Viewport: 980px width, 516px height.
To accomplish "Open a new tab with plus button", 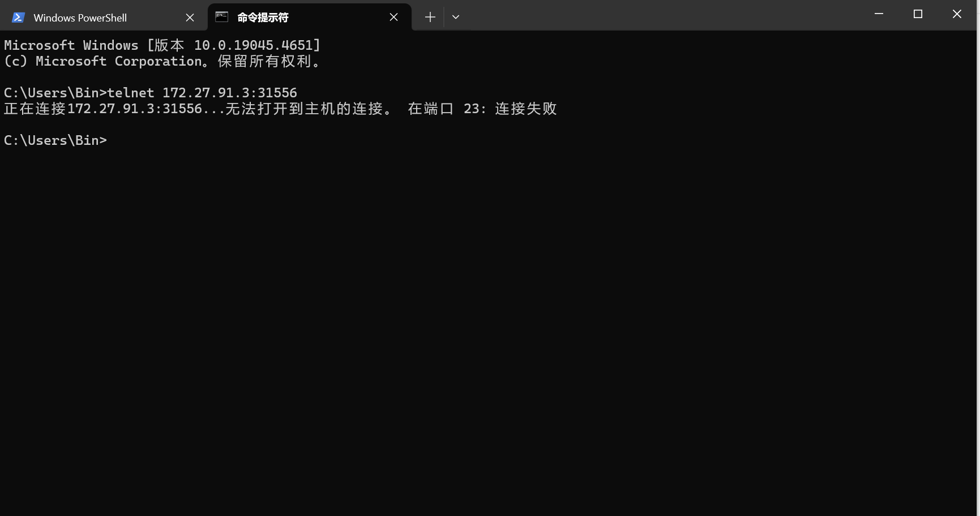I will click(x=430, y=17).
